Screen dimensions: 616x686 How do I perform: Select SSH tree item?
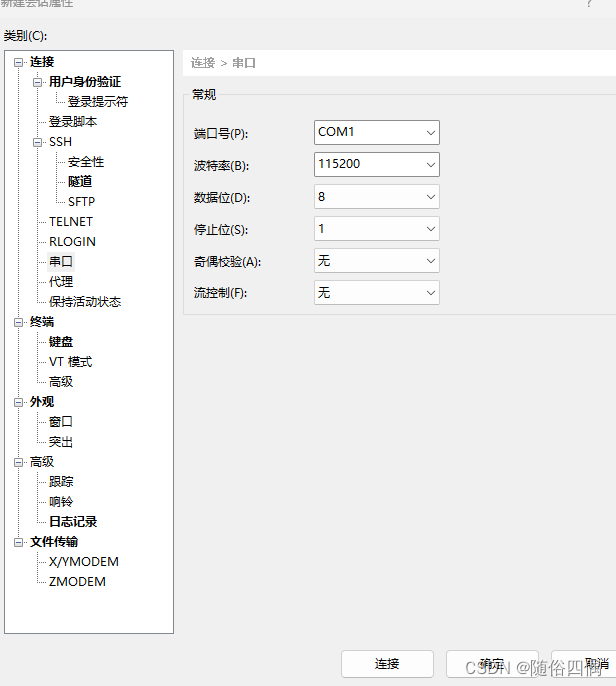pyautogui.click(x=60, y=142)
